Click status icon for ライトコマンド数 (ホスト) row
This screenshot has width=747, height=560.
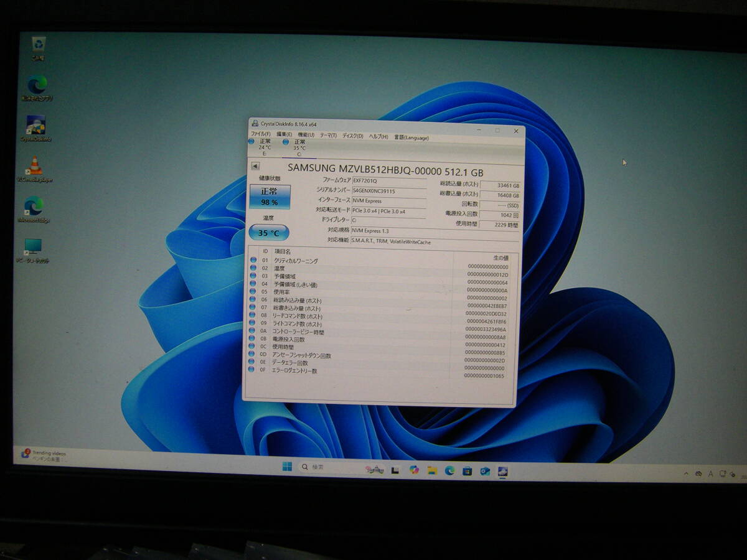pos(253,323)
